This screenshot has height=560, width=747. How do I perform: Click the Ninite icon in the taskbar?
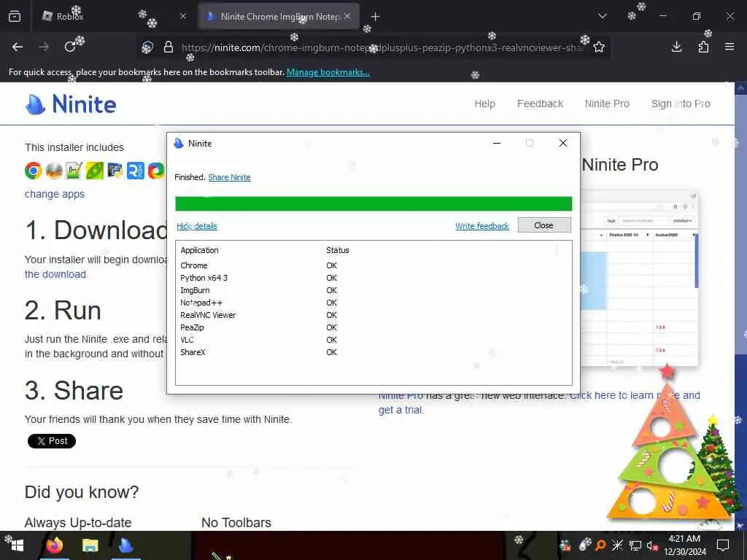[x=125, y=545]
